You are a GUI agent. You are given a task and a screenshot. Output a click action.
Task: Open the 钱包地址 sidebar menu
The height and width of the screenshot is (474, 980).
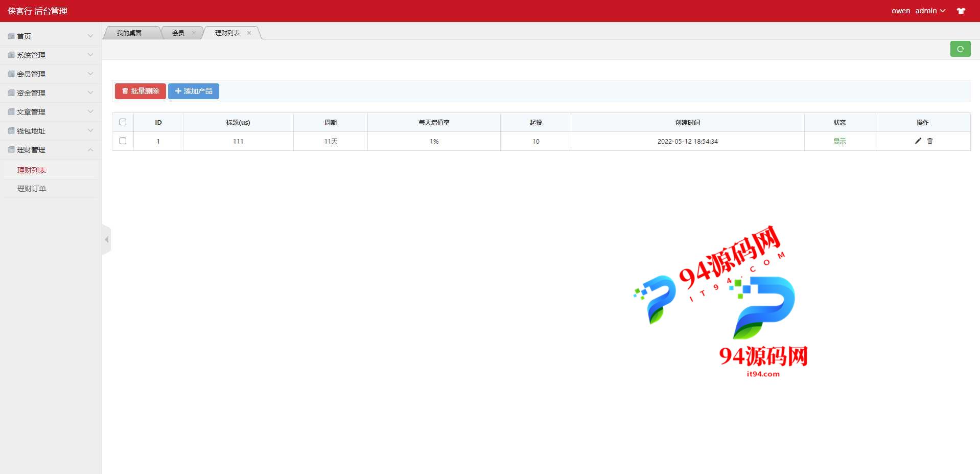(x=51, y=130)
